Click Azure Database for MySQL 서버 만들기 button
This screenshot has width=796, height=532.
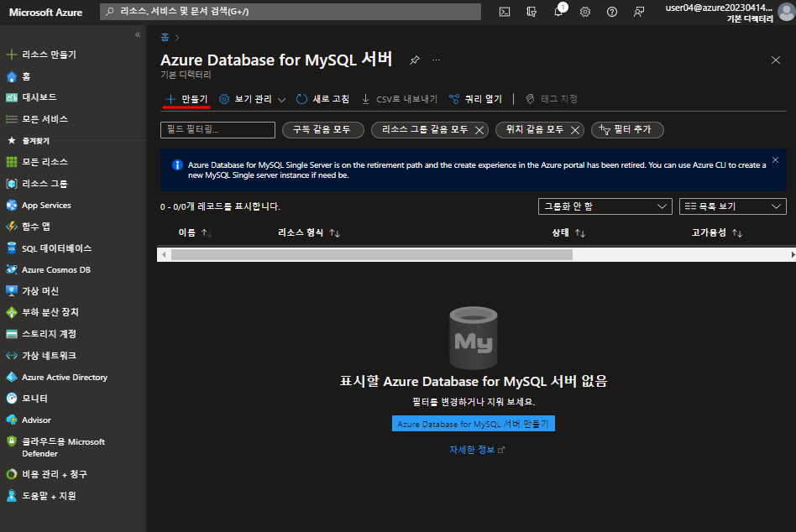click(x=473, y=424)
